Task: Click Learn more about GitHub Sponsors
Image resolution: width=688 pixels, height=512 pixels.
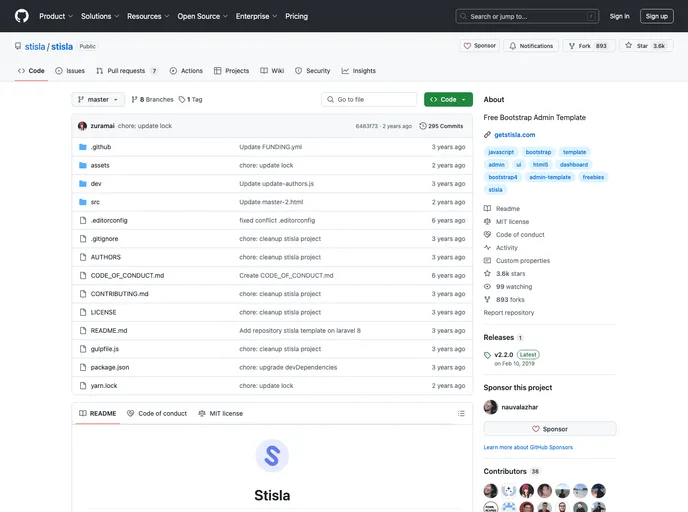Action: [x=528, y=448]
